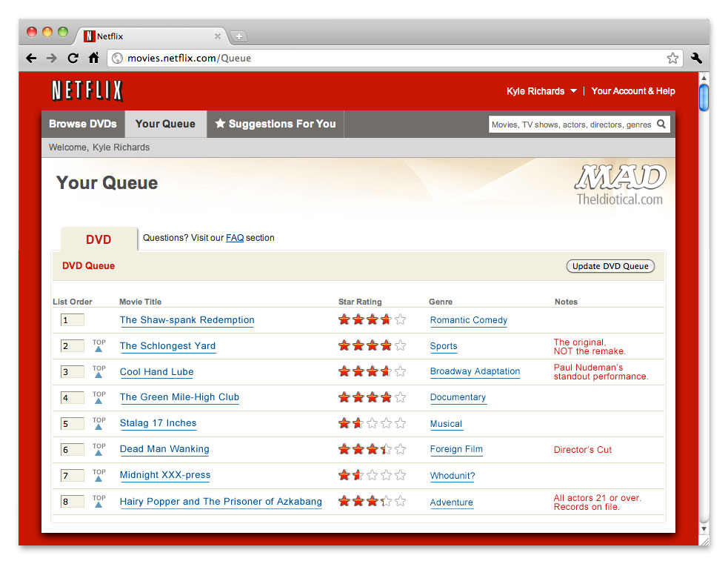Open the Browse DVDs tab
The image size is (728, 564).
(83, 124)
